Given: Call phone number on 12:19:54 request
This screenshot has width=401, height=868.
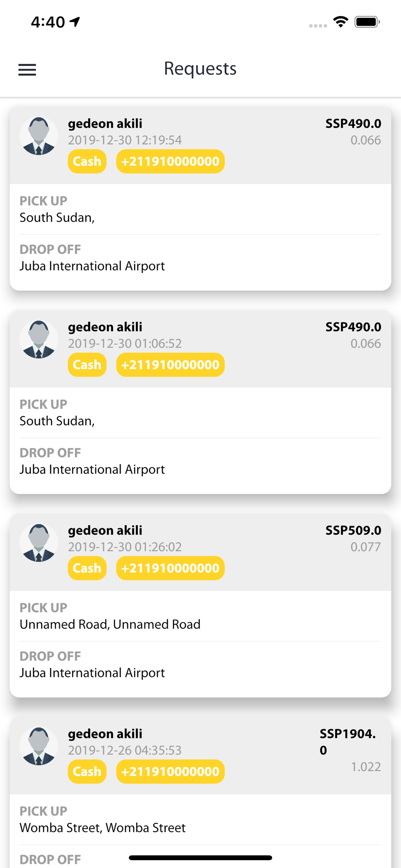Looking at the screenshot, I should tap(171, 161).
